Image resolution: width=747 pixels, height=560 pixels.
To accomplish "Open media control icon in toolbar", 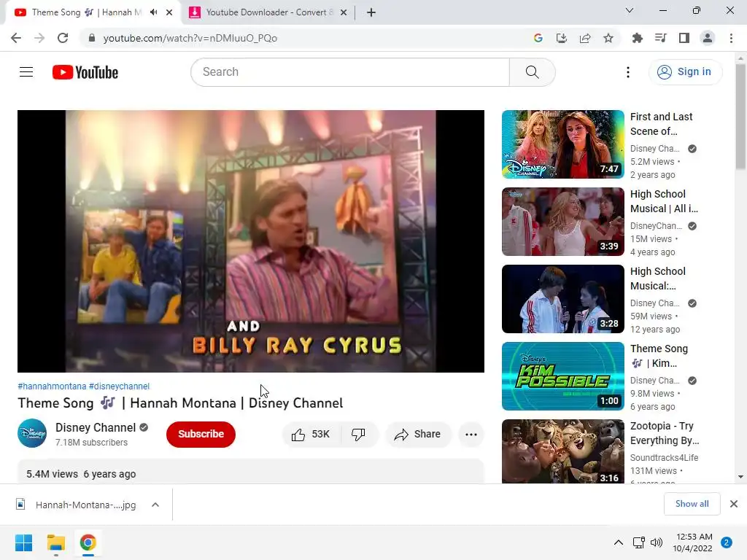I will pyautogui.click(x=661, y=38).
